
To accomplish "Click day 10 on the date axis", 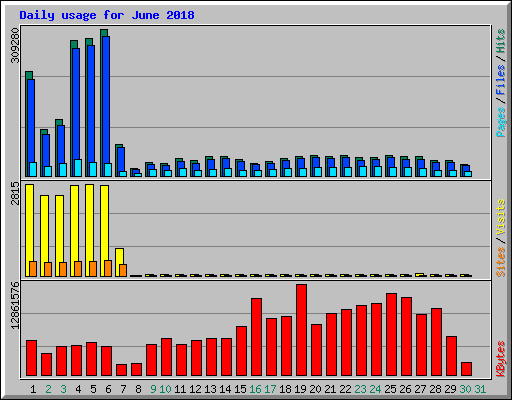I will pyautogui.click(x=165, y=389).
